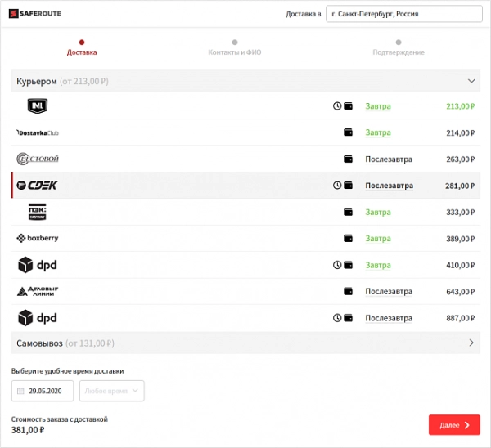The height and width of the screenshot is (448, 491).
Task: Go to the Контакты и ФИО step
Action: tap(235, 47)
